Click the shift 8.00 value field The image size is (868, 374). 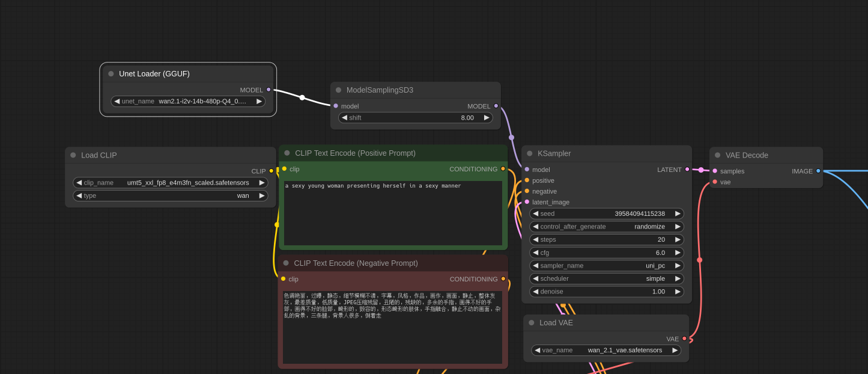pyautogui.click(x=416, y=117)
